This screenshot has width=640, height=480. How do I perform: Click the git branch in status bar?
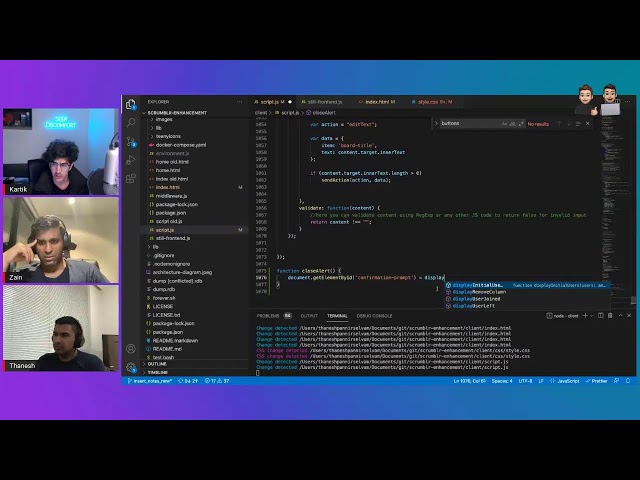point(150,381)
